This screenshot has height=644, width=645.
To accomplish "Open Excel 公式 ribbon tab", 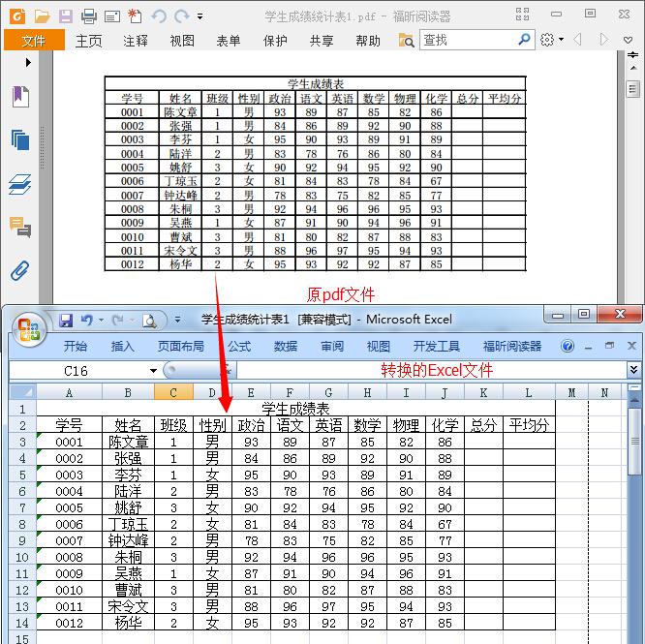I will (239, 347).
